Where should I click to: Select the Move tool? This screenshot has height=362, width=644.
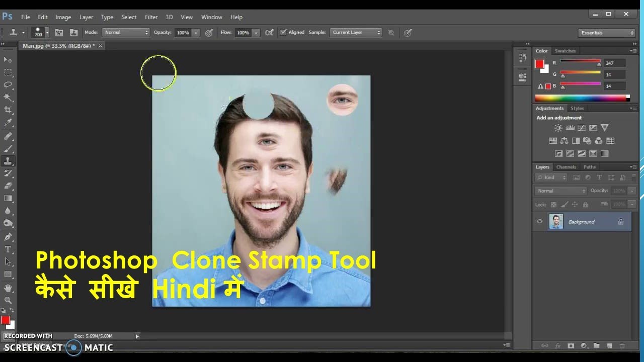(8, 60)
